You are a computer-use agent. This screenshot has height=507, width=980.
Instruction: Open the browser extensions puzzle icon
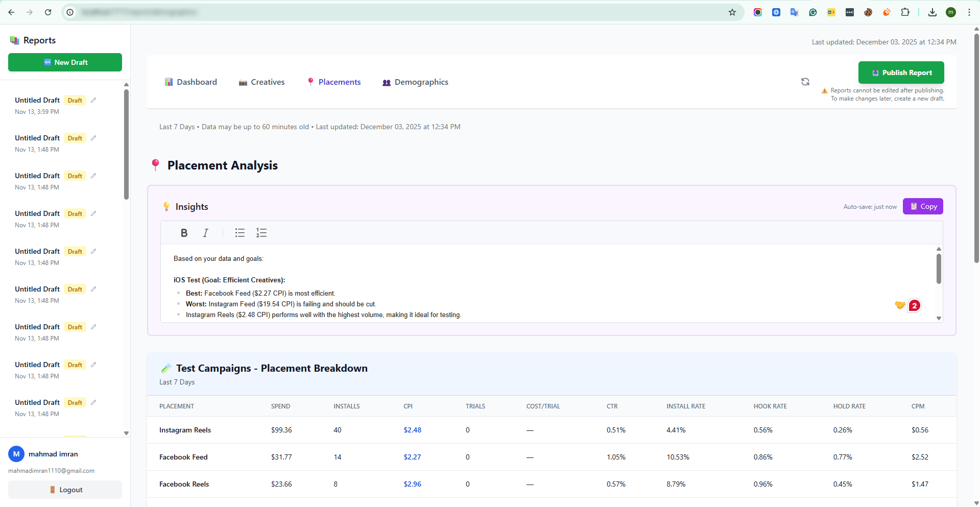(905, 12)
